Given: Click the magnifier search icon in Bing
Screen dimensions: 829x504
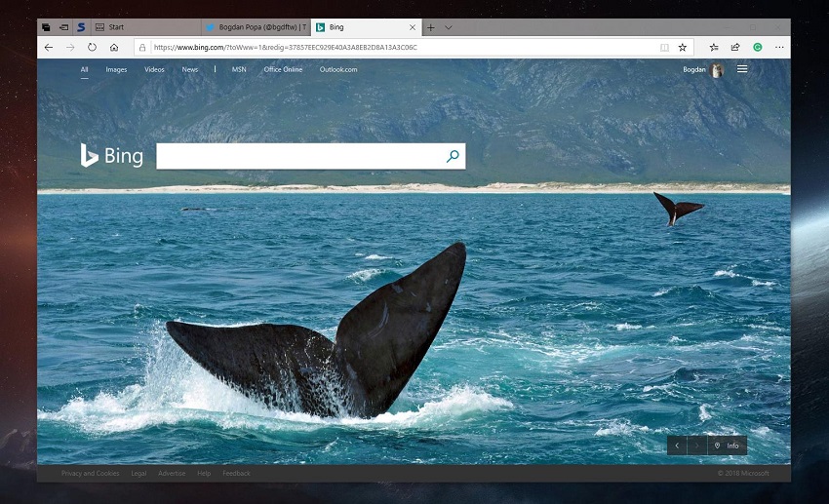Looking at the screenshot, I should point(453,156).
